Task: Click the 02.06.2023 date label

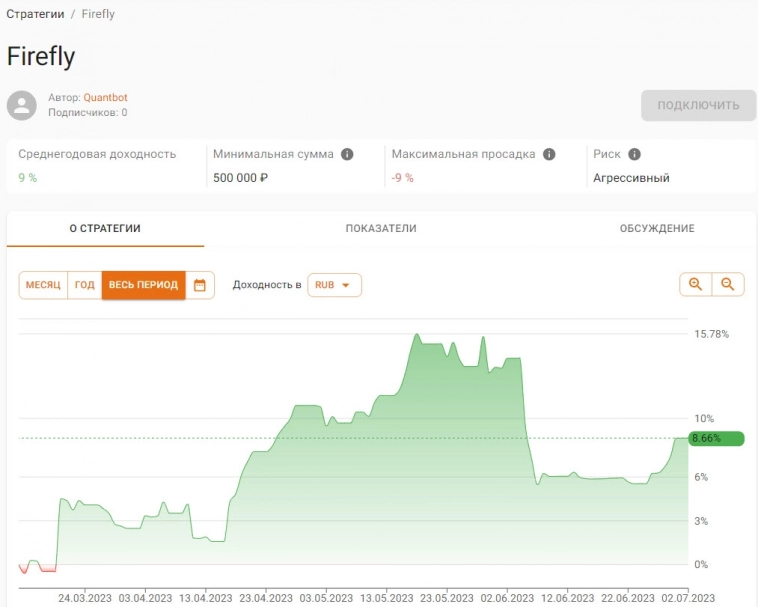Action: click(x=507, y=598)
